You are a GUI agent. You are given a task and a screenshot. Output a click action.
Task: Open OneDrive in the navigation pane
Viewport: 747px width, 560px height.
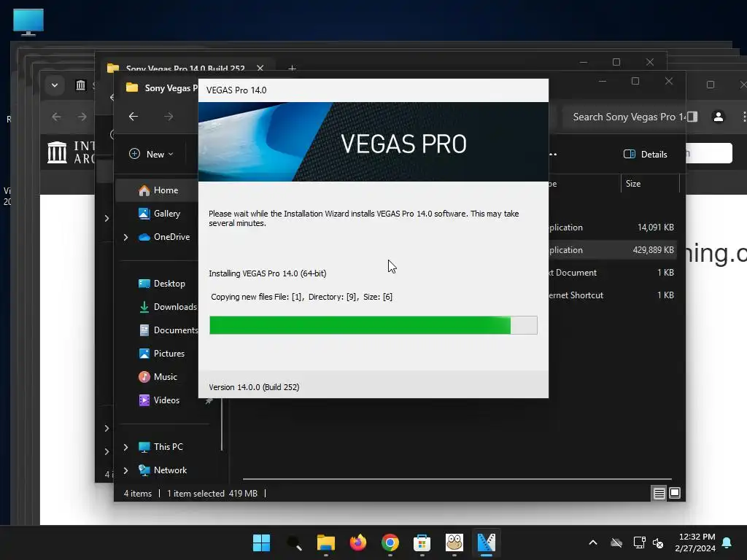pyautogui.click(x=164, y=237)
